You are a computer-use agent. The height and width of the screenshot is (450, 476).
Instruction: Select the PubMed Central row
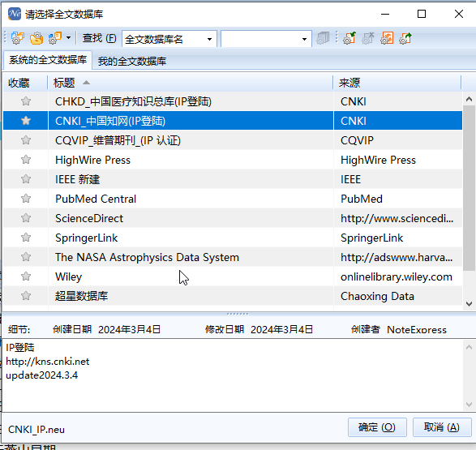coord(233,199)
